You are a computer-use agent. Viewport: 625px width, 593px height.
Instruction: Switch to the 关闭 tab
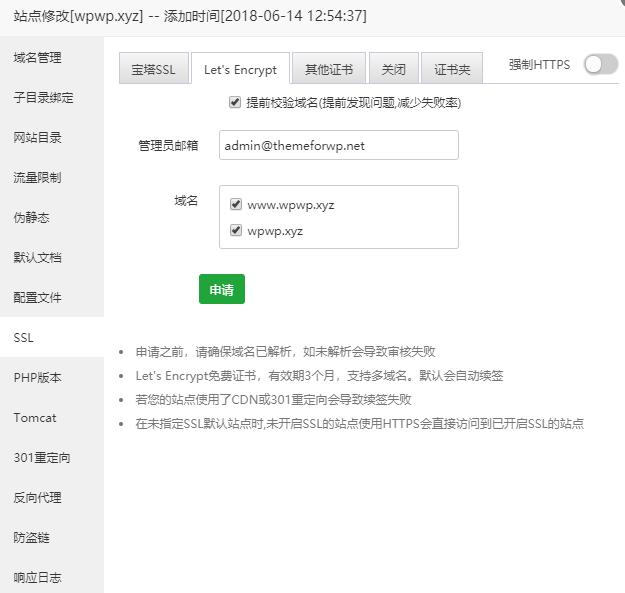click(x=393, y=69)
